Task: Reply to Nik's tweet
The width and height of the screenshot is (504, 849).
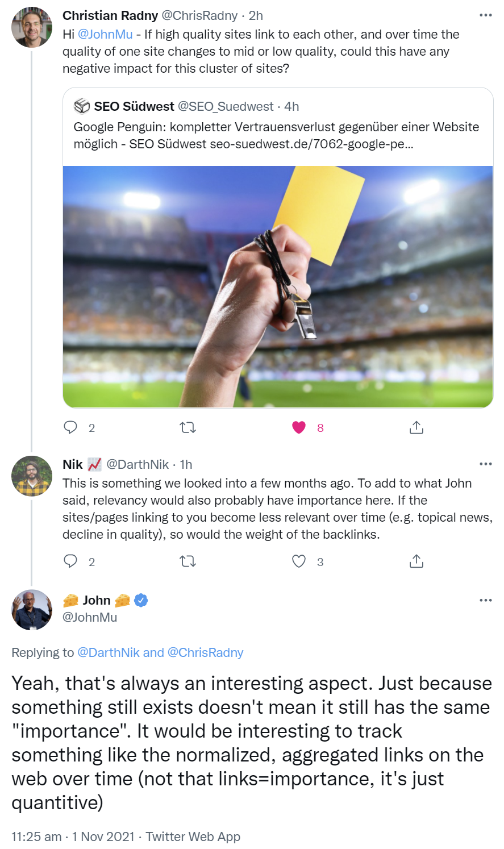Action: coord(70,561)
